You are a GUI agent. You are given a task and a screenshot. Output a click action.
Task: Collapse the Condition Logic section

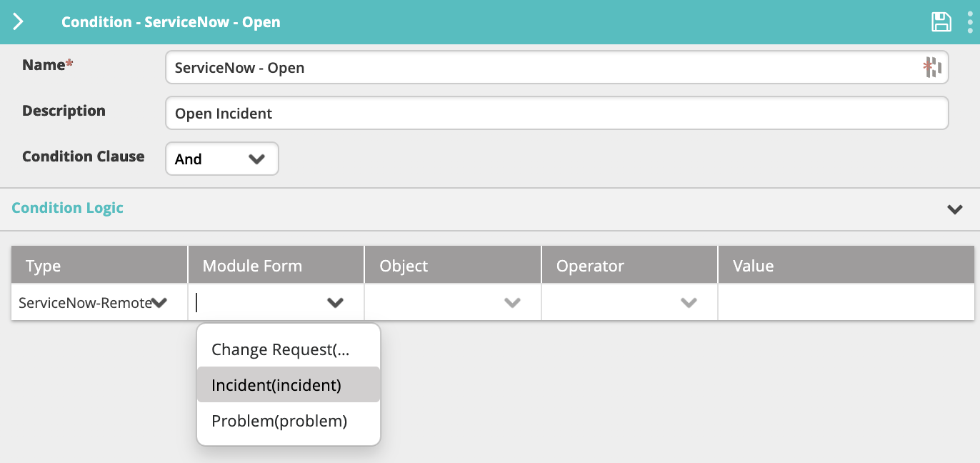[954, 209]
